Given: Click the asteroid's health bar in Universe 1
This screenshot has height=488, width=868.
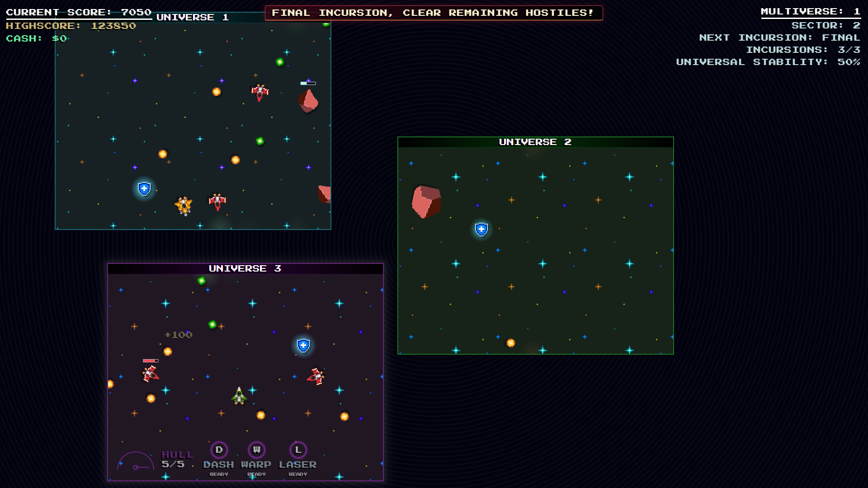Looking at the screenshot, I should click(308, 83).
